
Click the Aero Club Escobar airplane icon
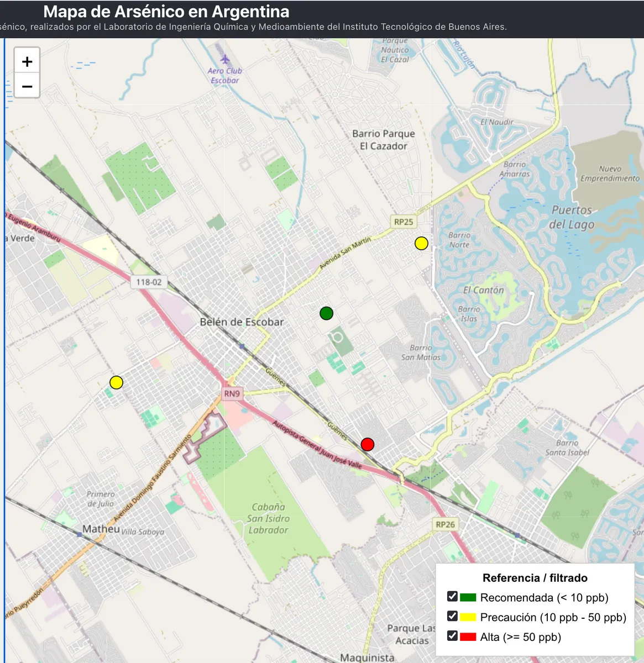(x=225, y=59)
